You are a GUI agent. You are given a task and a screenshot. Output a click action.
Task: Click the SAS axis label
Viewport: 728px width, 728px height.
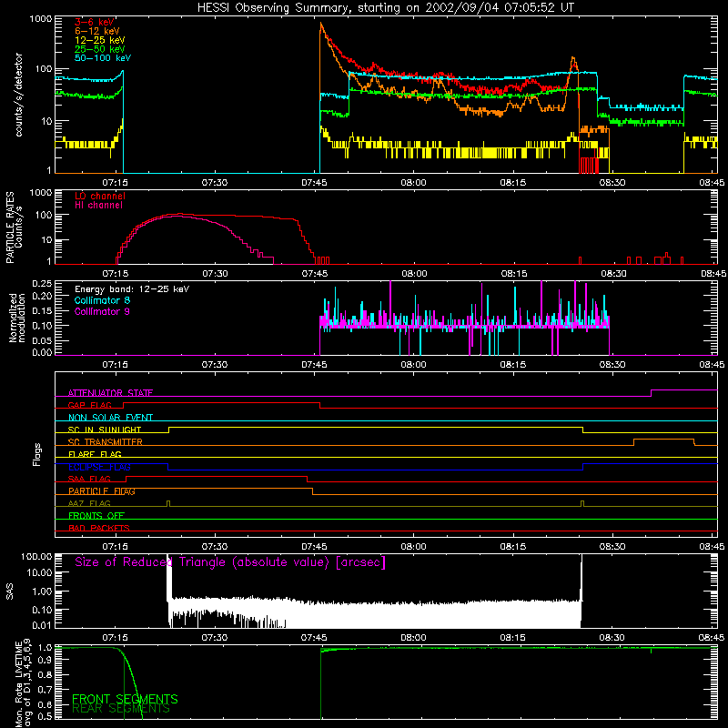click(x=10, y=591)
